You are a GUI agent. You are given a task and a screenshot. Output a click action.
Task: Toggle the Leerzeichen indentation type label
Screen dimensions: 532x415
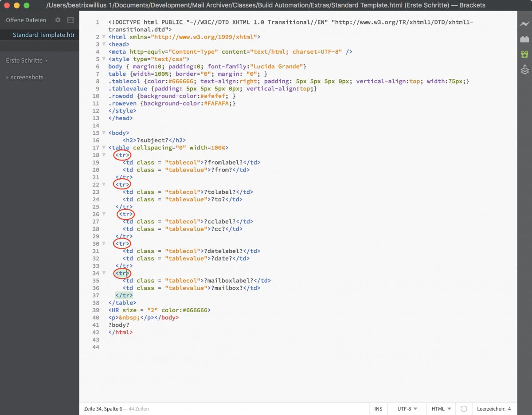tap(491, 409)
